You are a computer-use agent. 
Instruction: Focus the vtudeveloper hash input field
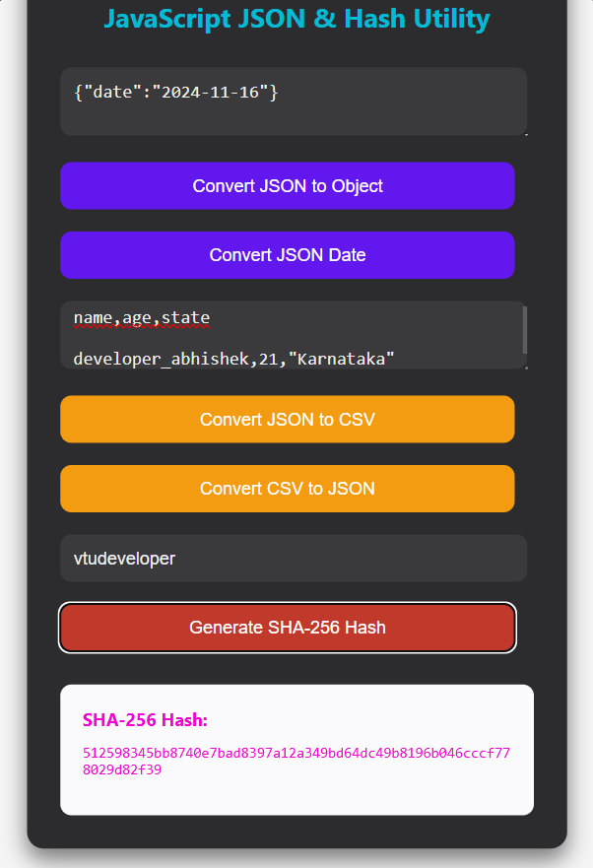(294, 558)
